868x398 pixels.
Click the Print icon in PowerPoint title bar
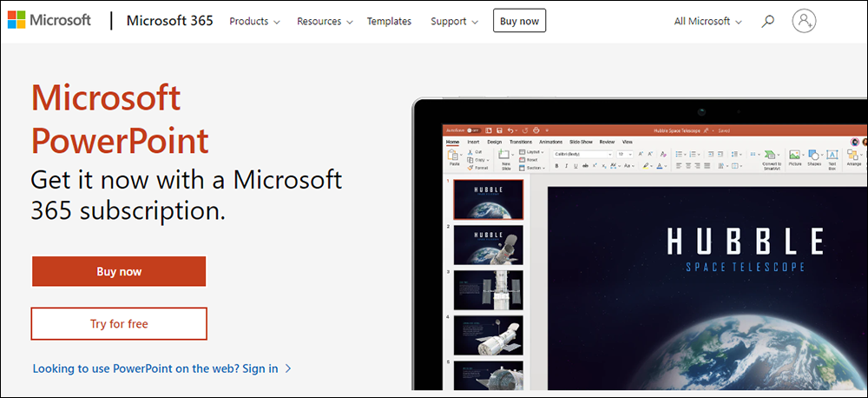[x=536, y=130]
